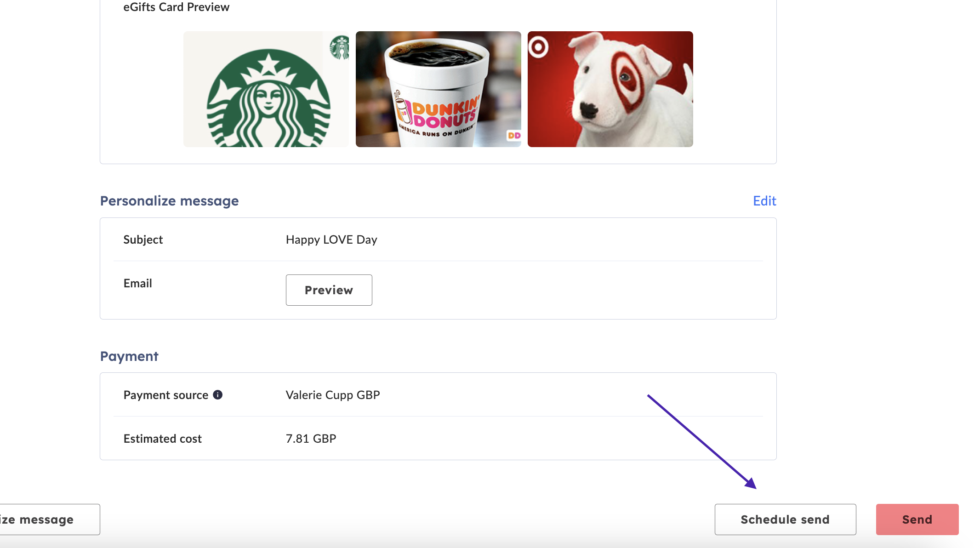The image size is (980, 548).
Task: Select the Starbucks gift card thumbnail
Action: coord(266,89)
